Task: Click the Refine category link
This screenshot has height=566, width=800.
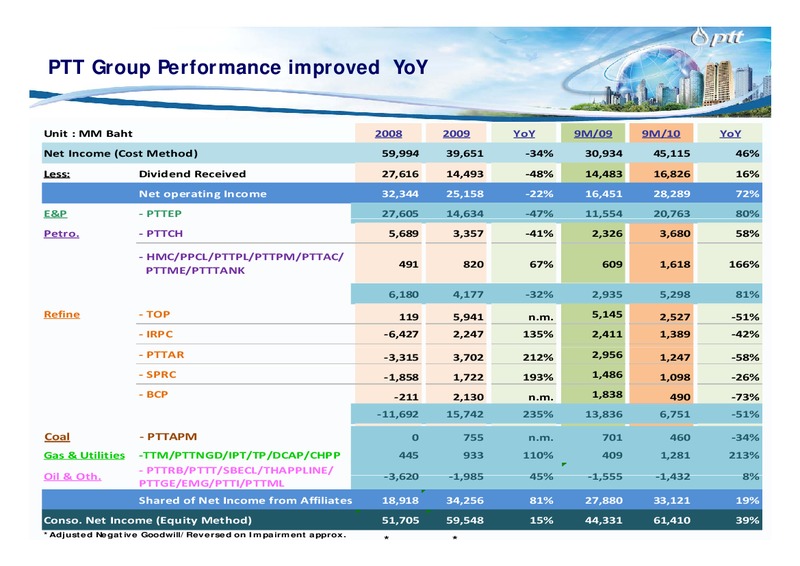Action: click(x=62, y=314)
